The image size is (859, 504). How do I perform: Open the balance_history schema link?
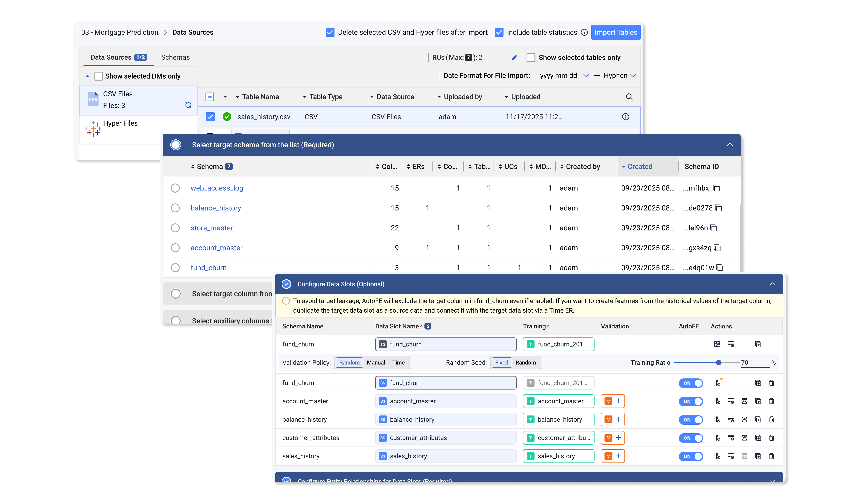216,208
